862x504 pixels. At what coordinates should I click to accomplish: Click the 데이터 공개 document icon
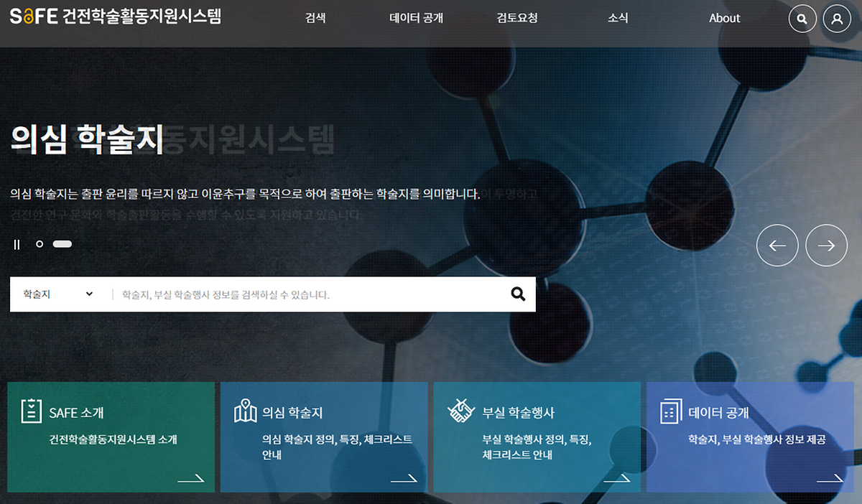coord(670,411)
